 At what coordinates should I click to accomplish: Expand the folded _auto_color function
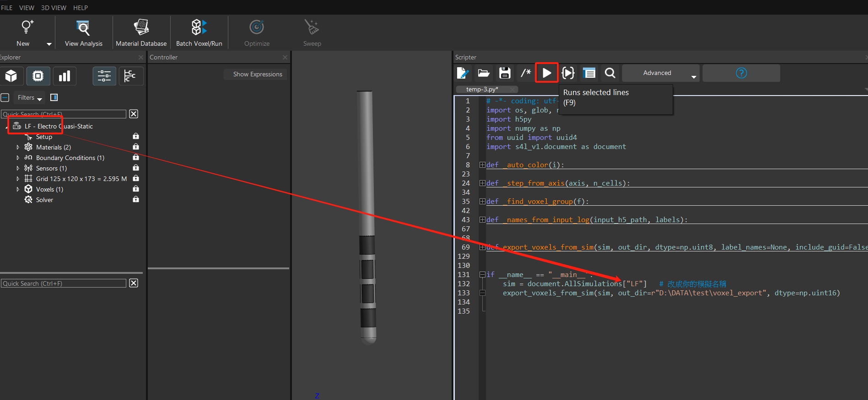coord(482,165)
